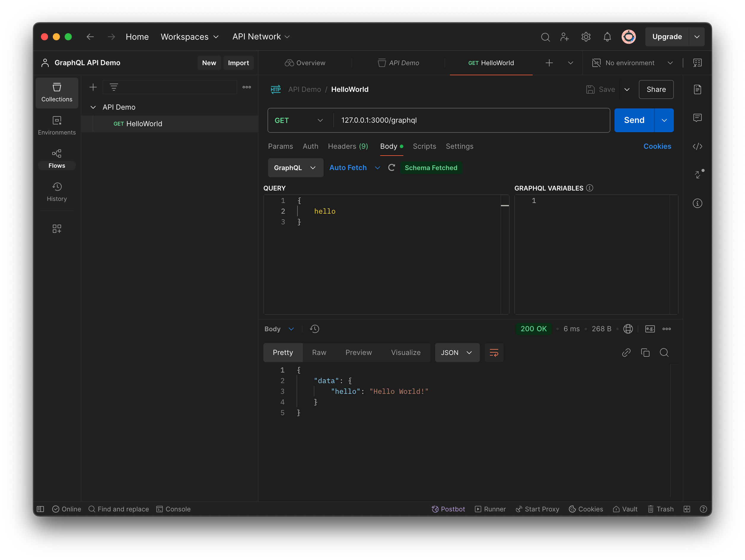The width and height of the screenshot is (745, 560).
Task: Toggle the sidebar visibility
Action: point(40,509)
